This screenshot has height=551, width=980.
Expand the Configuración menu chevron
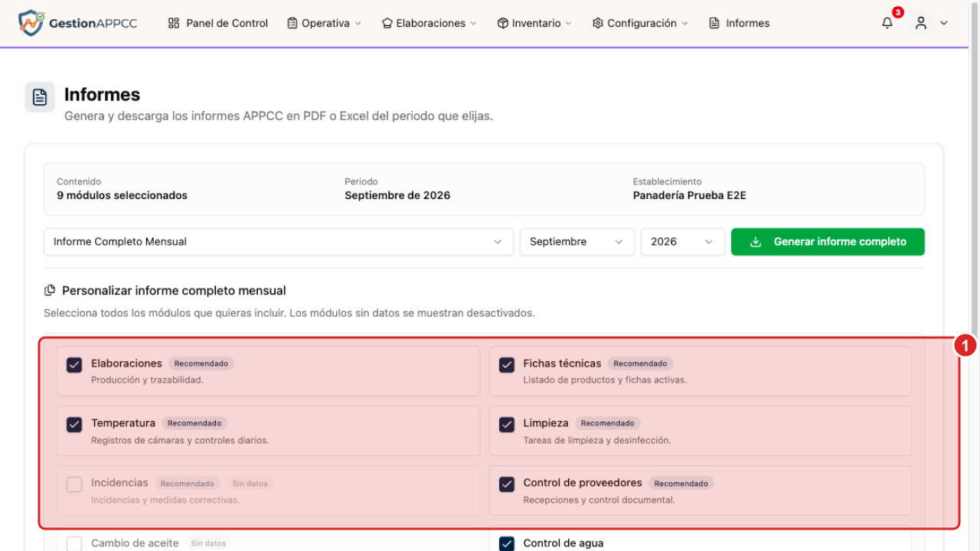[x=684, y=24]
